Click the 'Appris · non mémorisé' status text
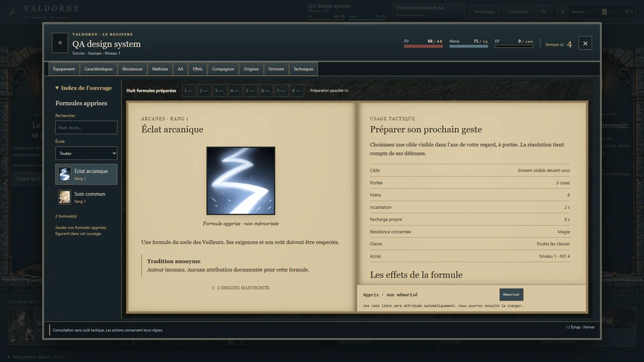Viewport: 644px width, 362px height. click(x=390, y=295)
